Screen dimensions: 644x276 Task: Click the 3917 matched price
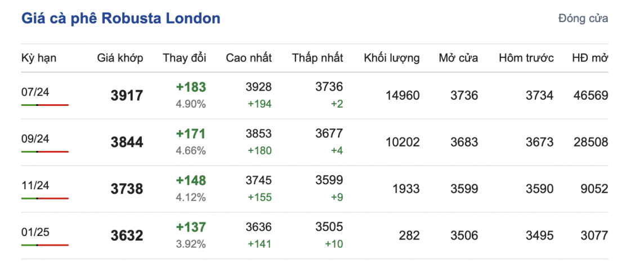(x=127, y=96)
